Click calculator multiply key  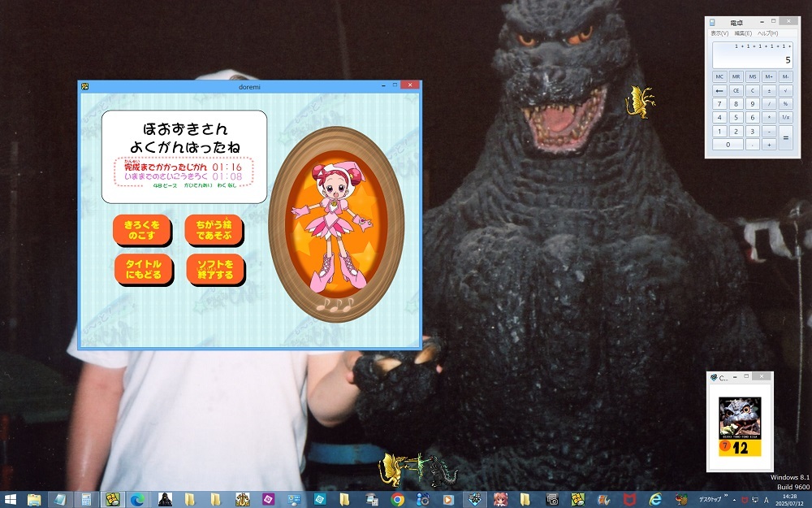pyautogui.click(x=769, y=118)
